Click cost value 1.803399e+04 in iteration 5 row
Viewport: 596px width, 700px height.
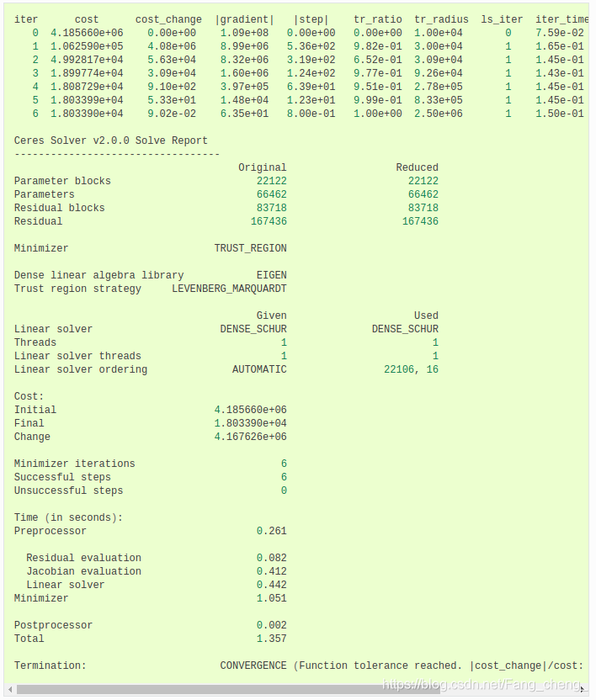point(87,100)
